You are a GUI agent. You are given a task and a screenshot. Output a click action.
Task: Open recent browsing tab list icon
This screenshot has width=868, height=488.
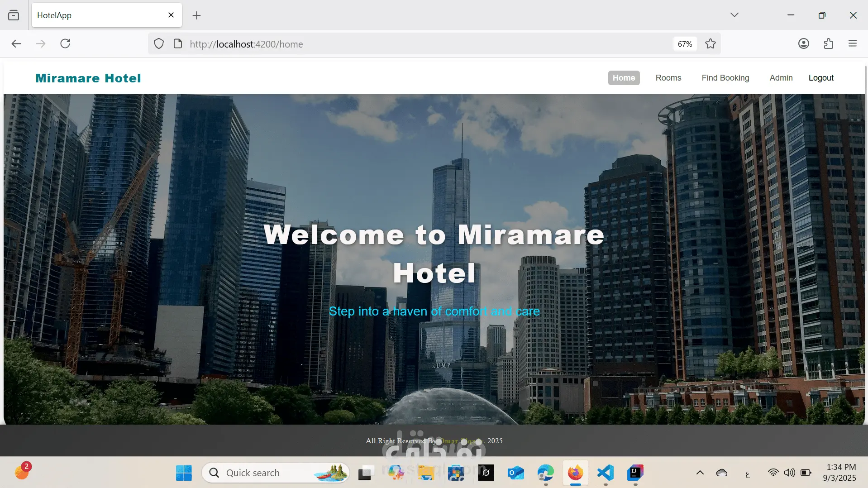pos(14,15)
